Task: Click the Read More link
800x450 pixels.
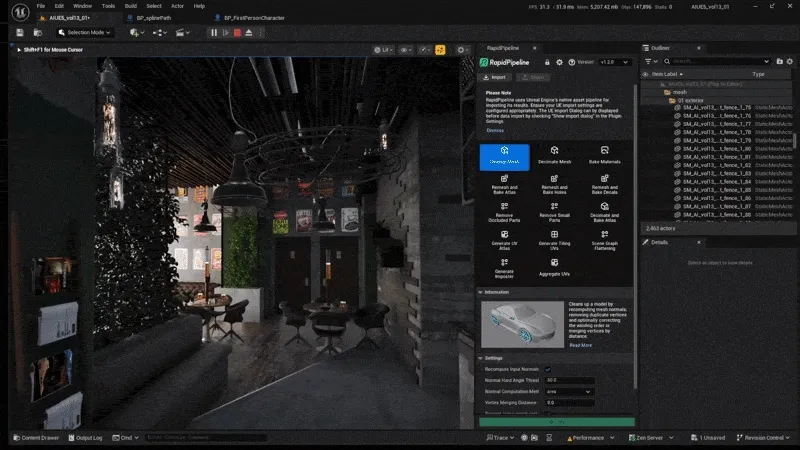Action: tap(580, 345)
